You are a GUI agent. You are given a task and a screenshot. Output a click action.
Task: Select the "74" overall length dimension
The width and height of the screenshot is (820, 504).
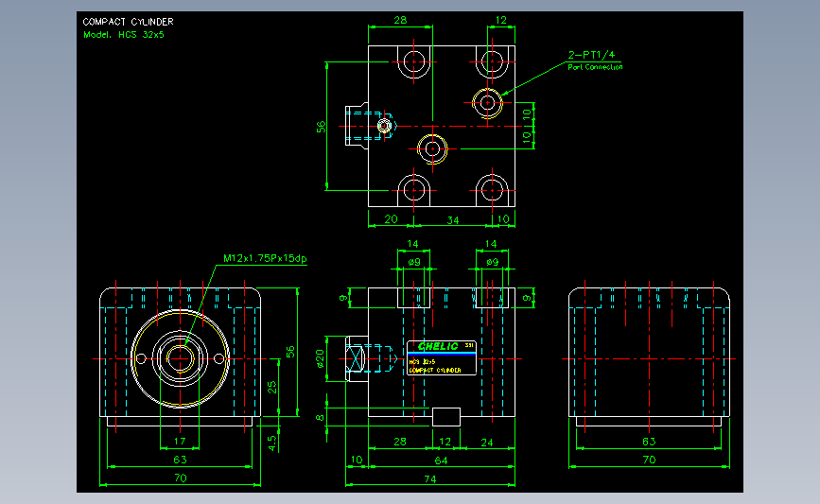tap(430, 478)
